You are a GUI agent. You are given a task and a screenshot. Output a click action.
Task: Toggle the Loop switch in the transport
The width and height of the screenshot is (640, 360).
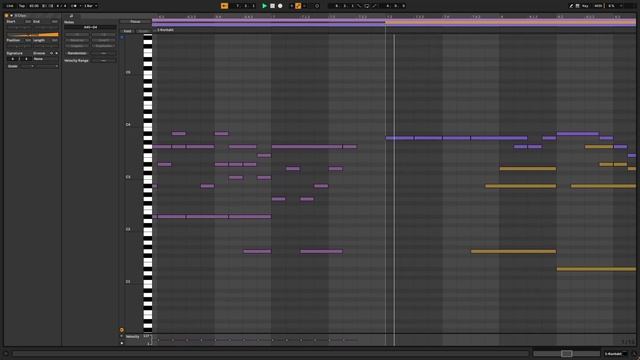click(367, 6)
